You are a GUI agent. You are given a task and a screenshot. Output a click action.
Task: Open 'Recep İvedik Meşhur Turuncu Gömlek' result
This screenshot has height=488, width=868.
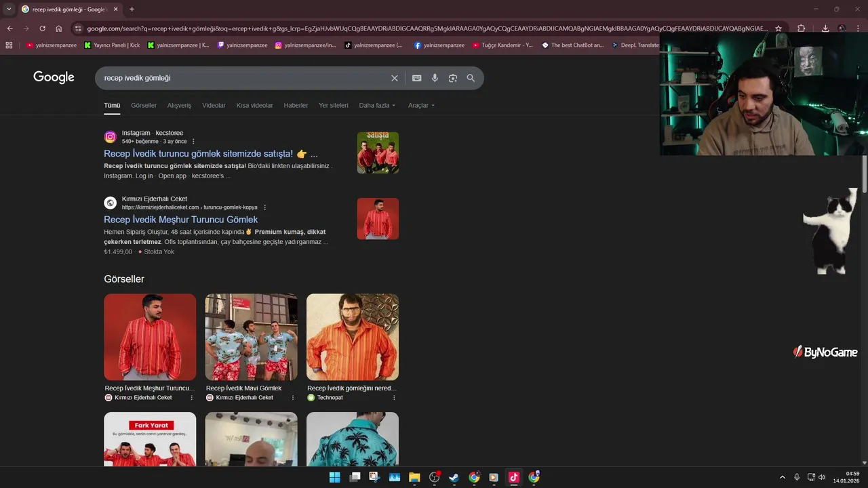pos(181,220)
